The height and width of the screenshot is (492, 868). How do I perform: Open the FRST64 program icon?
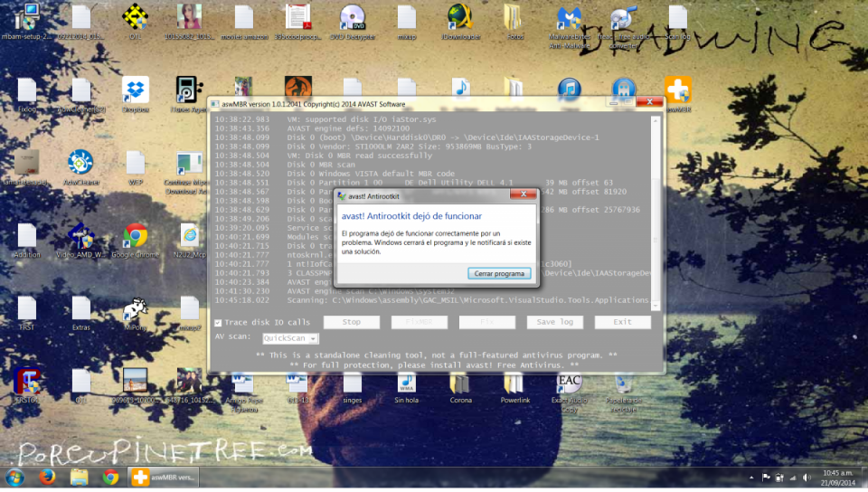coord(26,385)
